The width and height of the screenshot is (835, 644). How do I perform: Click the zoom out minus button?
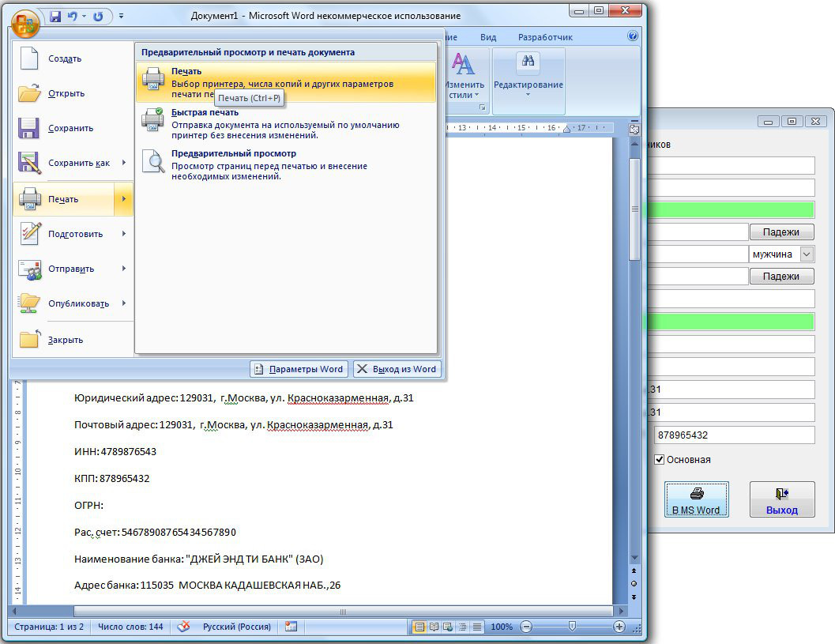pyautogui.click(x=526, y=627)
